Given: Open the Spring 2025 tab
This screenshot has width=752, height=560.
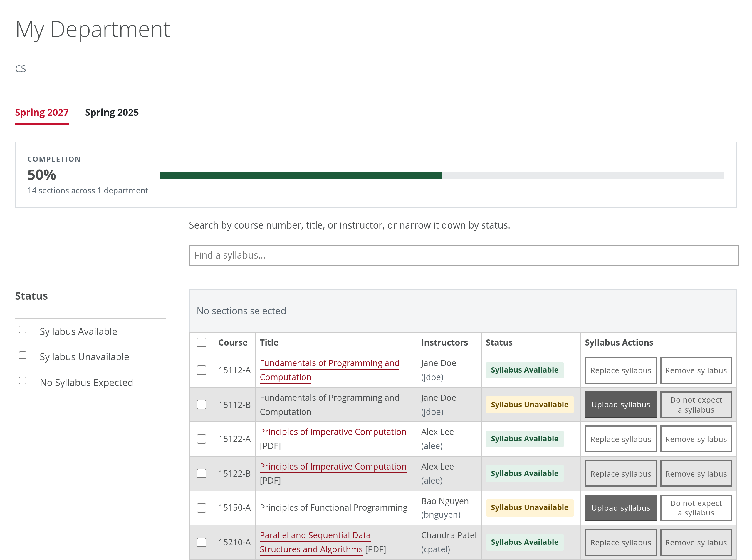Looking at the screenshot, I should (112, 113).
